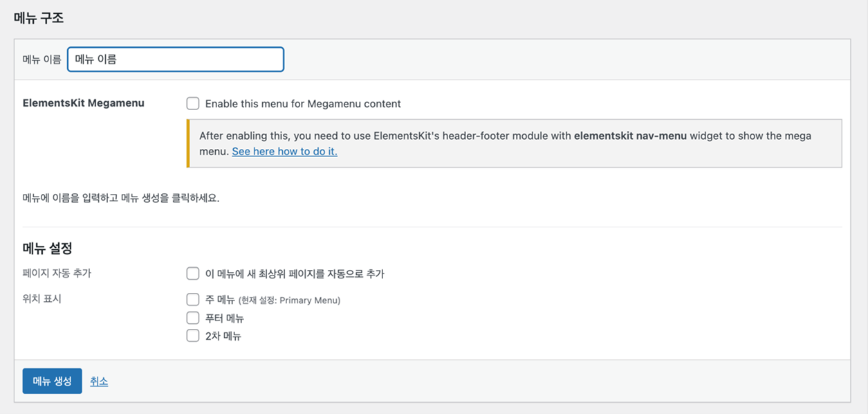Image resolution: width=868 pixels, height=414 pixels.
Task: Click the "이 메뉴에 새 최상위 페이지를 자동으로 추가" label text
Action: click(295, 273)
